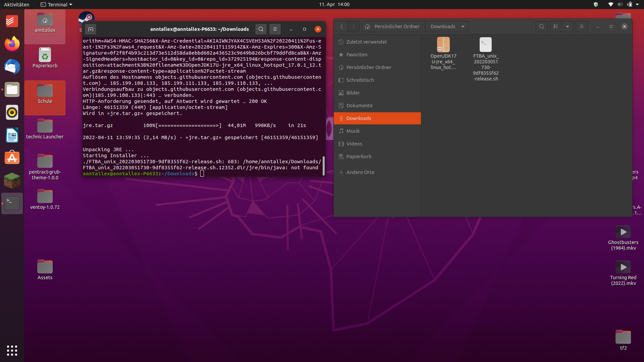Screen dimensions: 644x362
Task: Open the Terminal app menu in top bar
Action: [x=56, y=4]
